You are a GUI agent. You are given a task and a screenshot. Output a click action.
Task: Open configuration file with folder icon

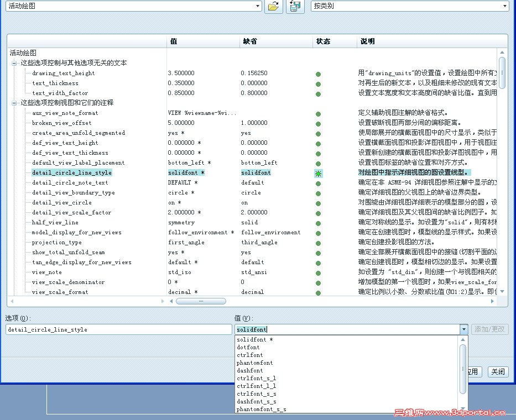pyautogui.click(x=273, y=6)
